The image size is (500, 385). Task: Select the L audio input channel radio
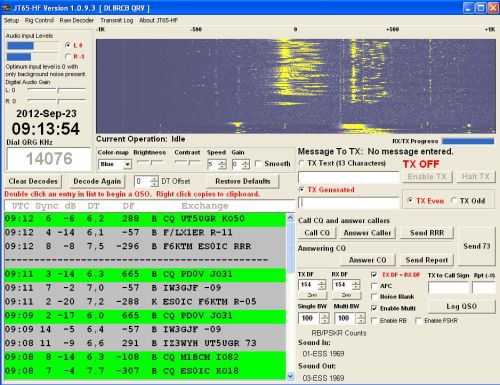pyautogui.click(x=68, y=45)
